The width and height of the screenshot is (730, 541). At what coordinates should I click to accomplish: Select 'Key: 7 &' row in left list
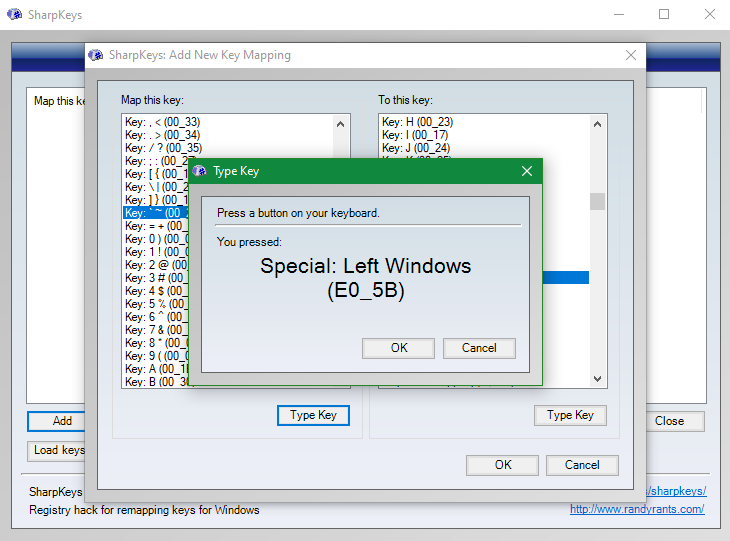156,330
